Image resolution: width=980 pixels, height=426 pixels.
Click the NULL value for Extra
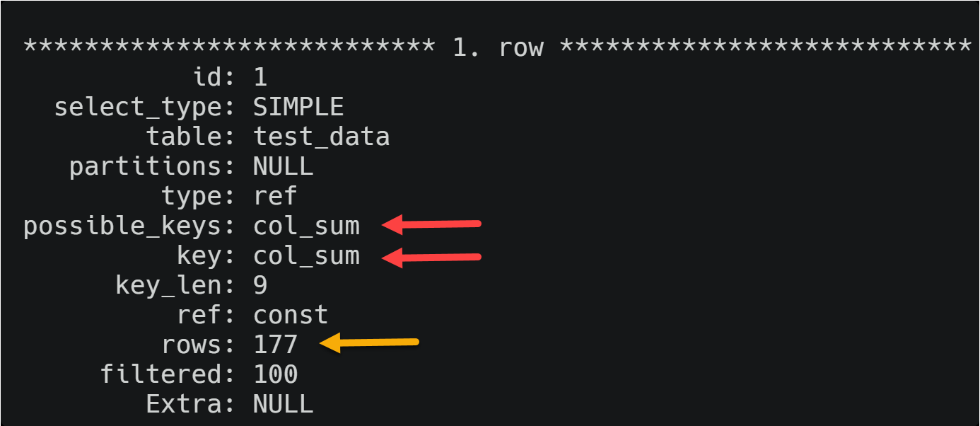tap(283, 404)
